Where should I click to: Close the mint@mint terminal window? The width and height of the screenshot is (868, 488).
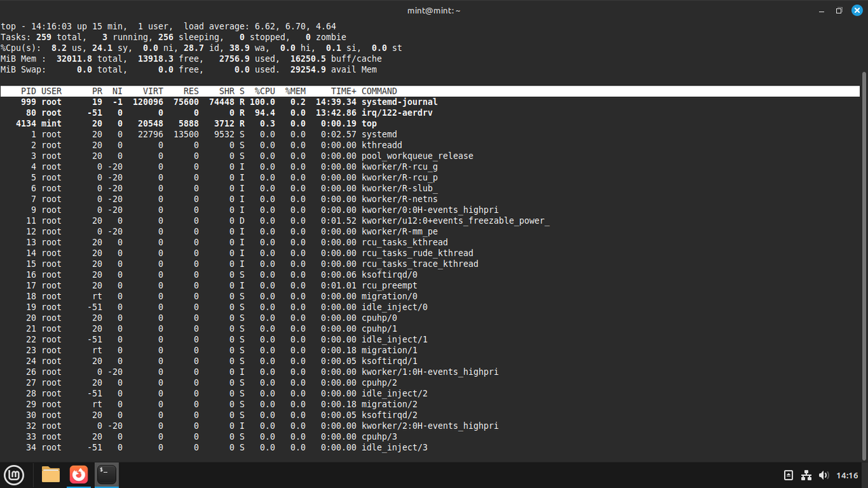click(x=856, y=10)
